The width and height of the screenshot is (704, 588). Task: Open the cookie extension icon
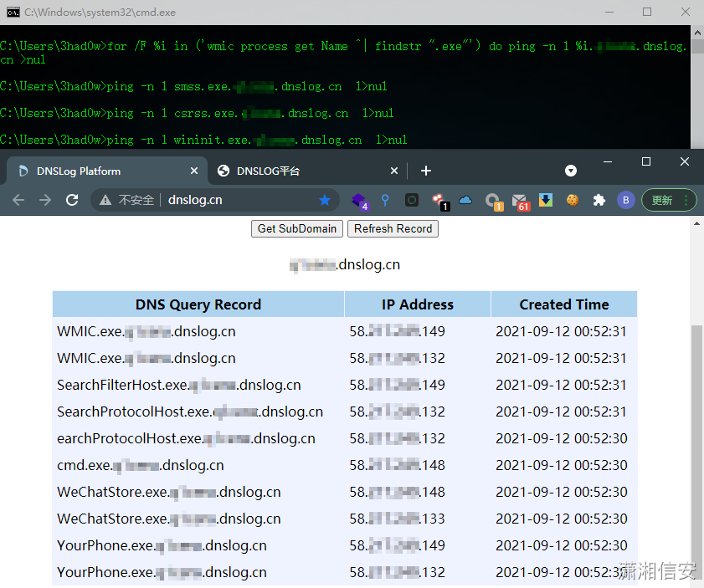coord(573,200)
